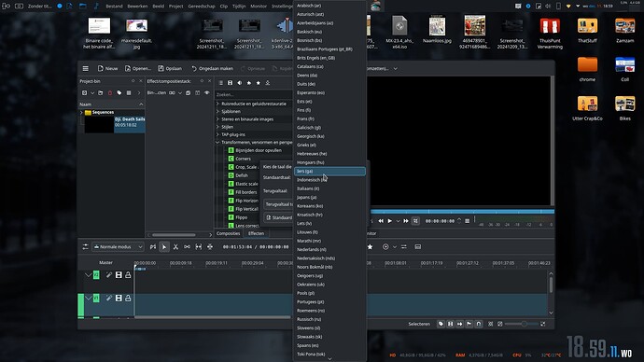
Task: Expand the Sjablonen effects category
Action: pos(217,111)
